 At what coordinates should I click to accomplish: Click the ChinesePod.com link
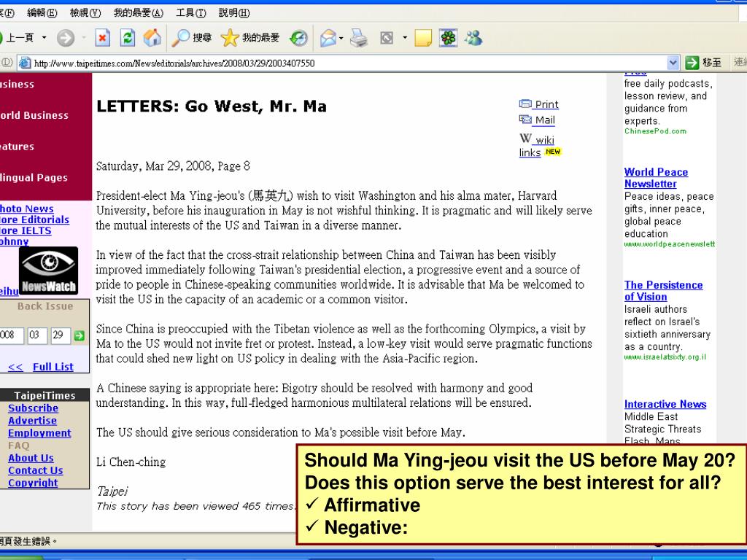click(x=655, y=131)
